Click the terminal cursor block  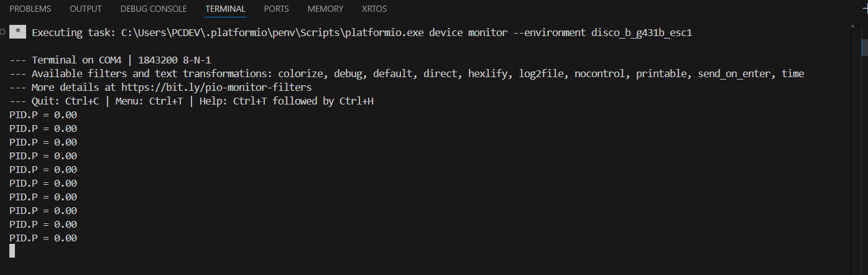pos(12,251)
